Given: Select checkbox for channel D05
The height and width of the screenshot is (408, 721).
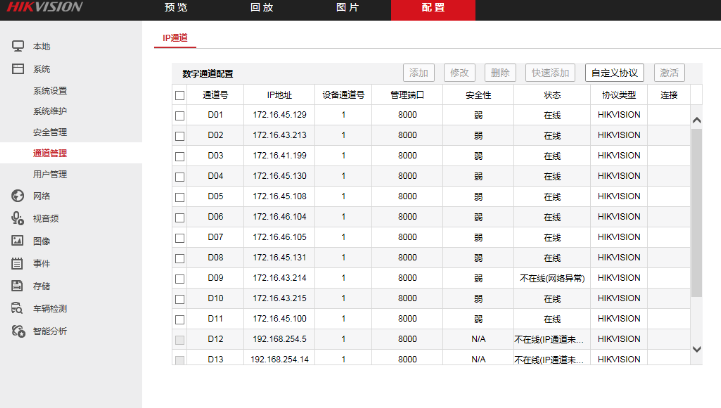Looking at the screenshot, I should [180, 197].
